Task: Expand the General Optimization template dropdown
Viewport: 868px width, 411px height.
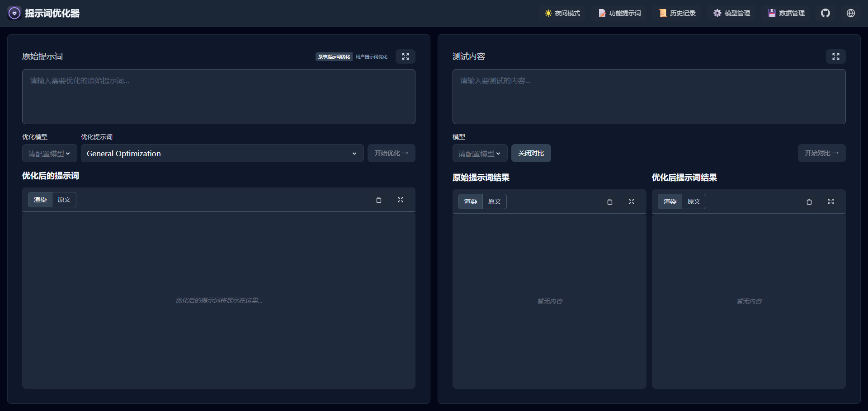Action: (x=222, y=154)
